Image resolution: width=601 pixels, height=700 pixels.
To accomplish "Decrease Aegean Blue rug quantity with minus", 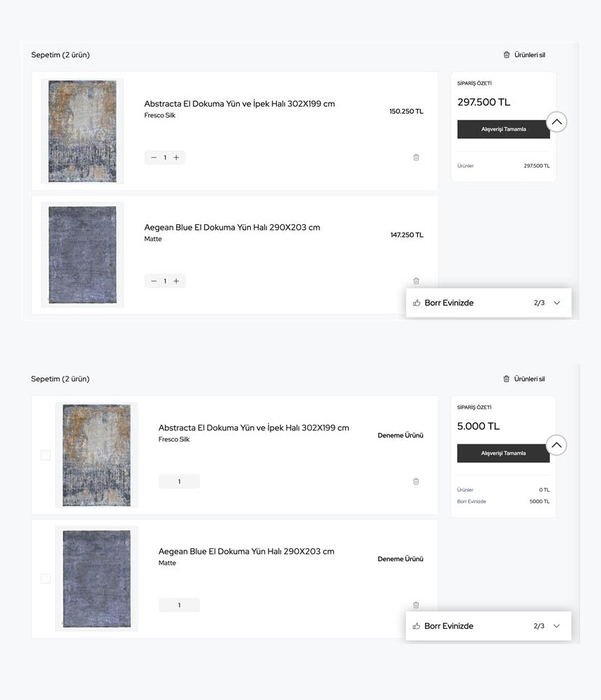I will point(154,282).
